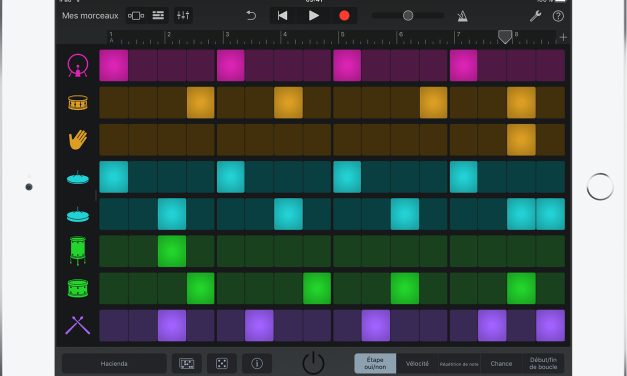Image resolution: width=627 pixels, height=376 pixels.
Task: Toggle the beat sequencer power button
Action: (x=313, y=362)
